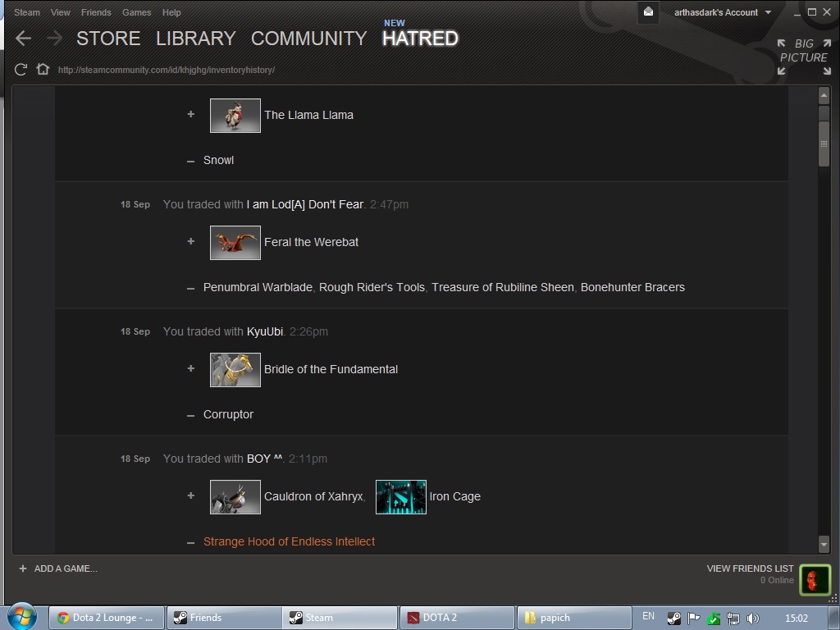Open the HATRED tab
Screen dimensions: 840x630
tap(420, 38)
